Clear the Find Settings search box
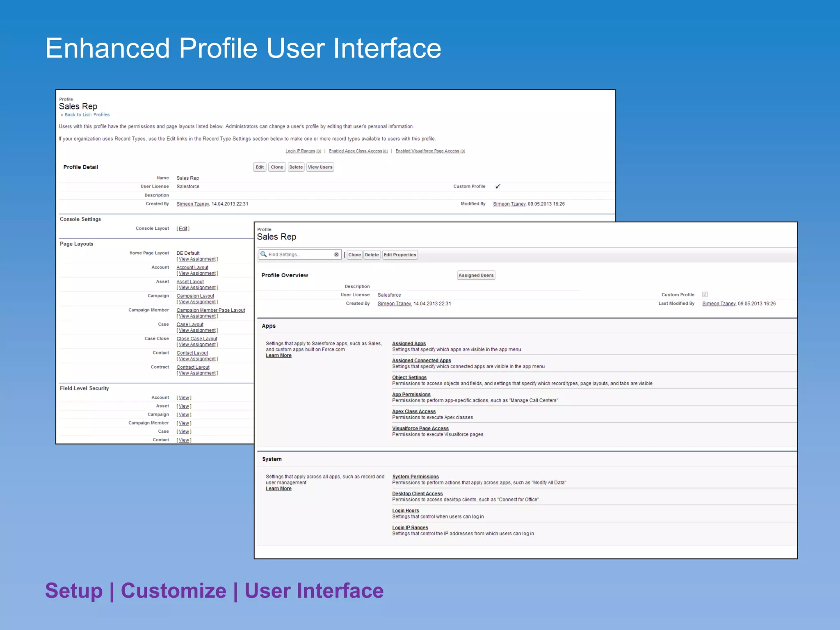 point(336,254)
